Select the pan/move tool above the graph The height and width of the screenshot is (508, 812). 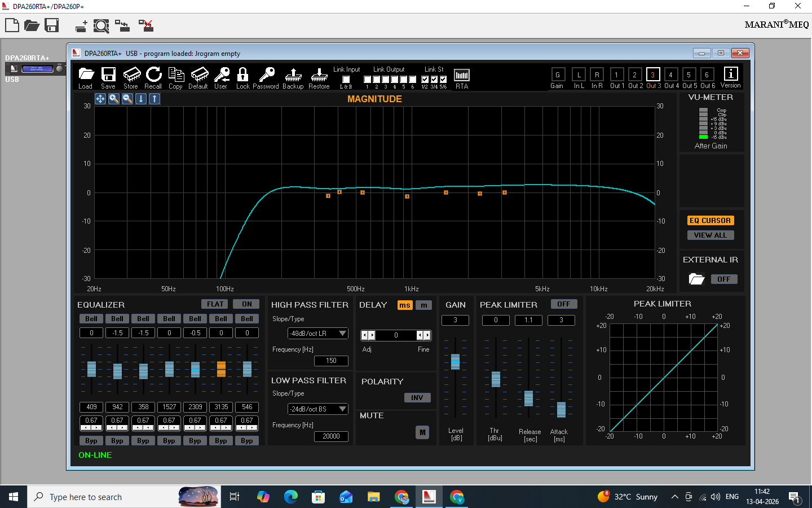(x=100, y=99)
